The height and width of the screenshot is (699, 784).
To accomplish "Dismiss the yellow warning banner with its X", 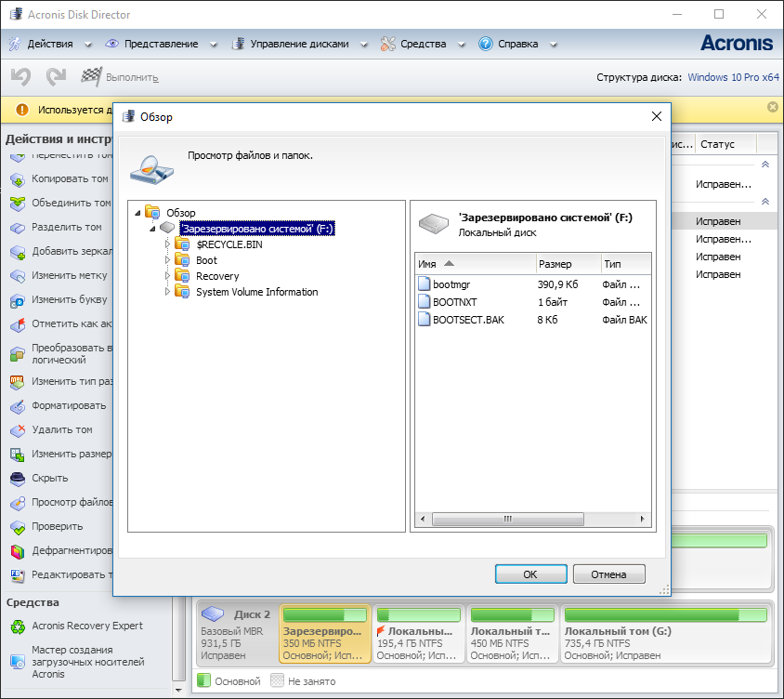I will pyautogui.click(x=773, y=107).
